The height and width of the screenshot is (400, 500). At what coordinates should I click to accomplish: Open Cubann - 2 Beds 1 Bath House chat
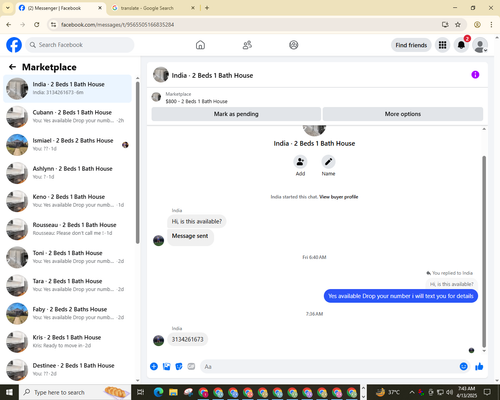coord(68,117)
